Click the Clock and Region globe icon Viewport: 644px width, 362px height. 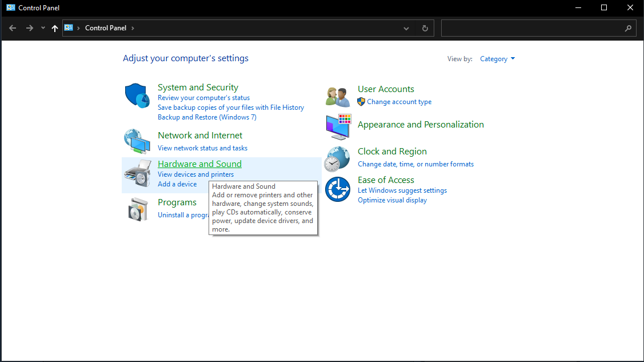pos(337,158)
